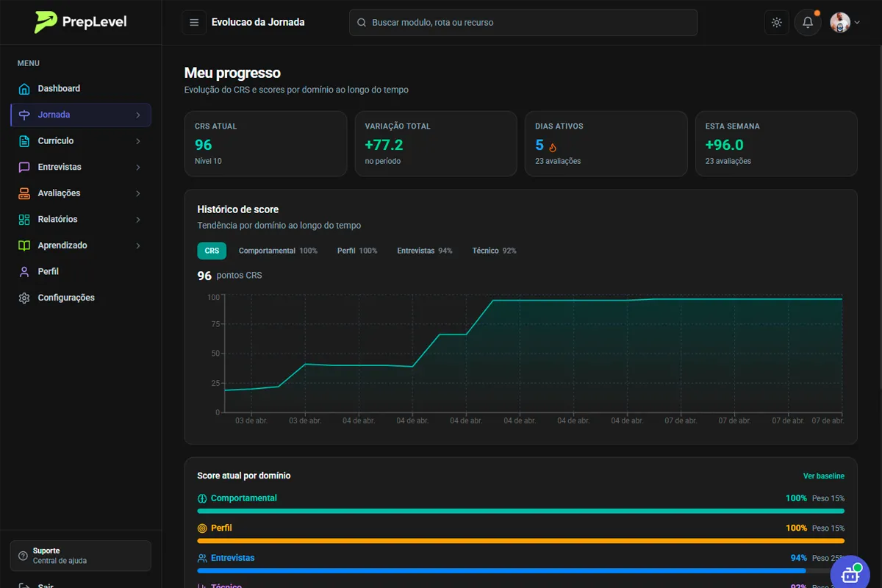Switch the light/dark theme sun icon

[776, 23]
